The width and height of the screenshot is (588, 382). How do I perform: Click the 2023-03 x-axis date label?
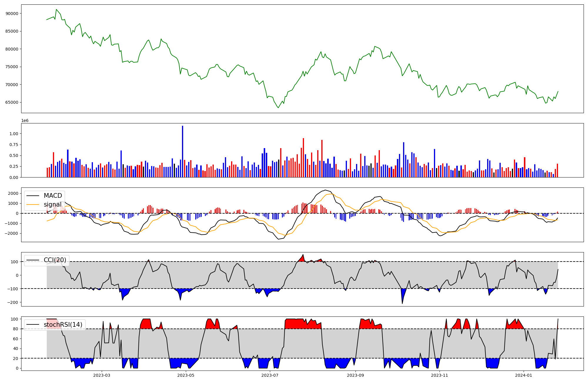point(102,375)
